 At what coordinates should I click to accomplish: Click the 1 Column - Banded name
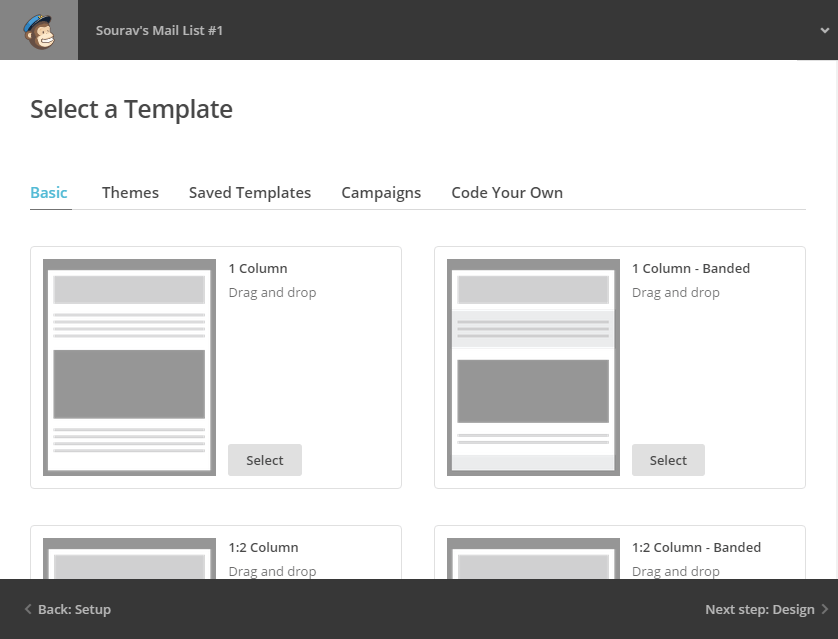[691, 268]
